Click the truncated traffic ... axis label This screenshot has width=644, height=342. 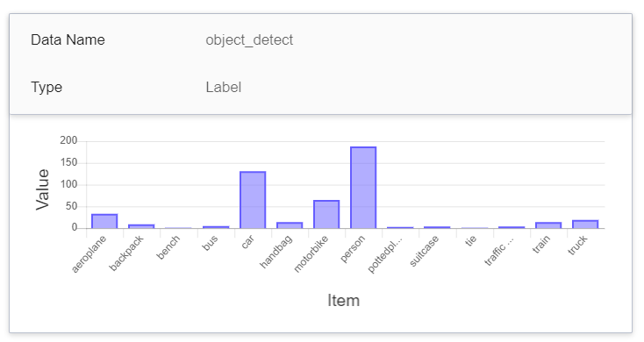click(498, 251)
